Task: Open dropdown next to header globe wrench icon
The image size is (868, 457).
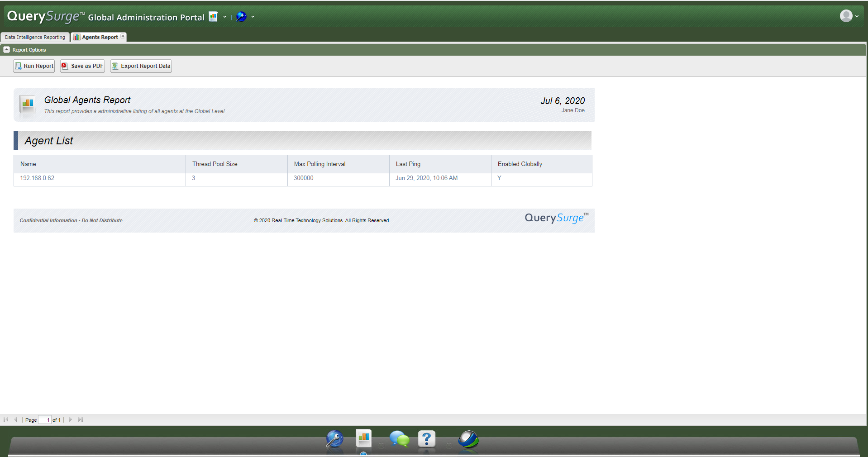Action: 253,17
